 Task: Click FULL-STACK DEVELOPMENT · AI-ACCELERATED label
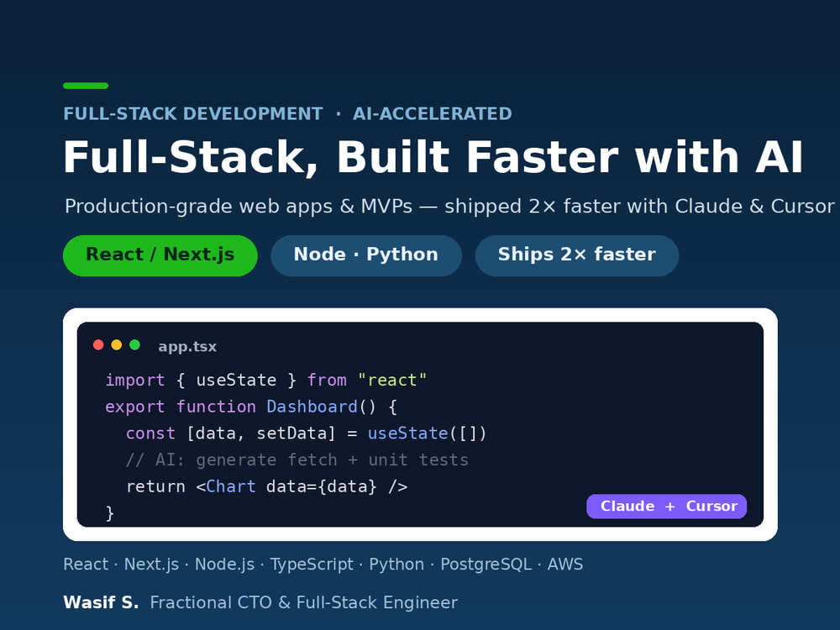point(287,113)
